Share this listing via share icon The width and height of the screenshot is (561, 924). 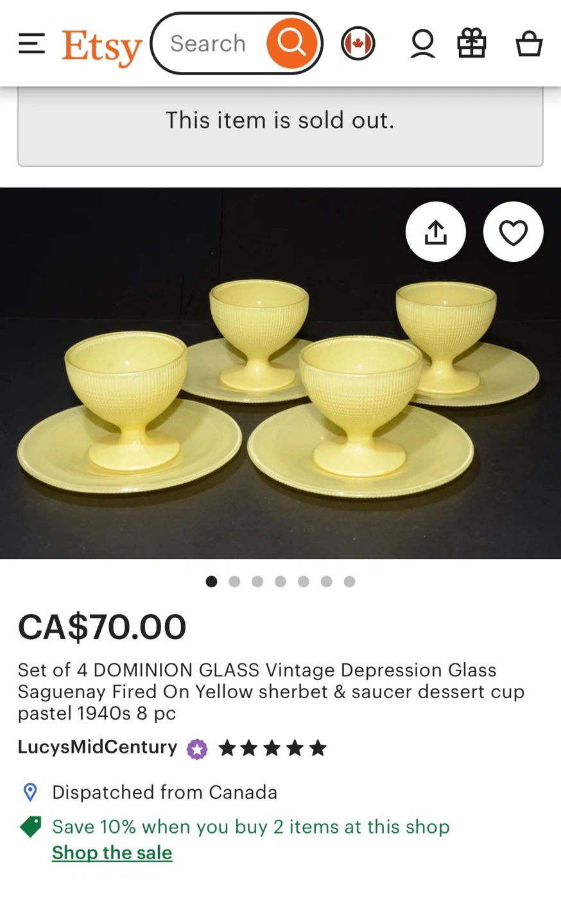pyautogui.click(x=436, y=232)
